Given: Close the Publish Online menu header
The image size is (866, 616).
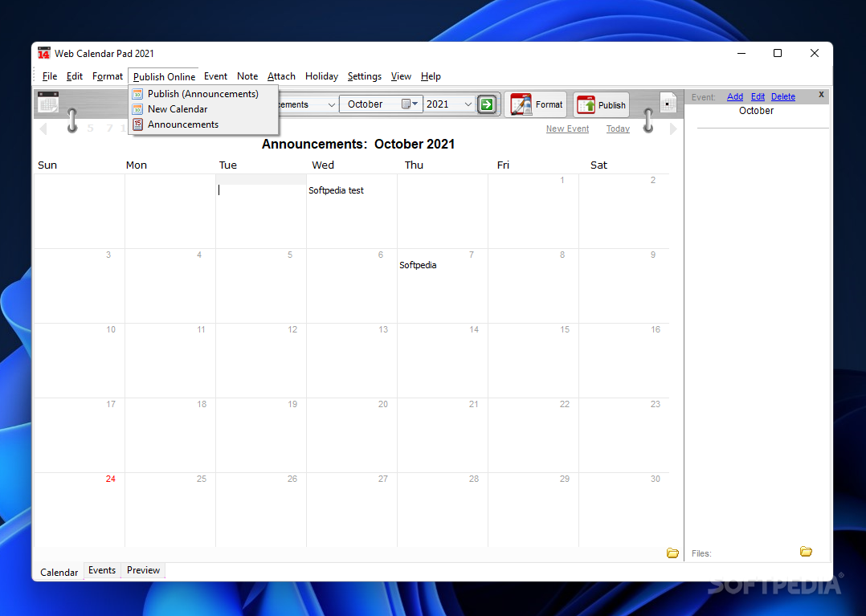Looking at the screenshot, I should pyautogui.click(x=164, y=76).
